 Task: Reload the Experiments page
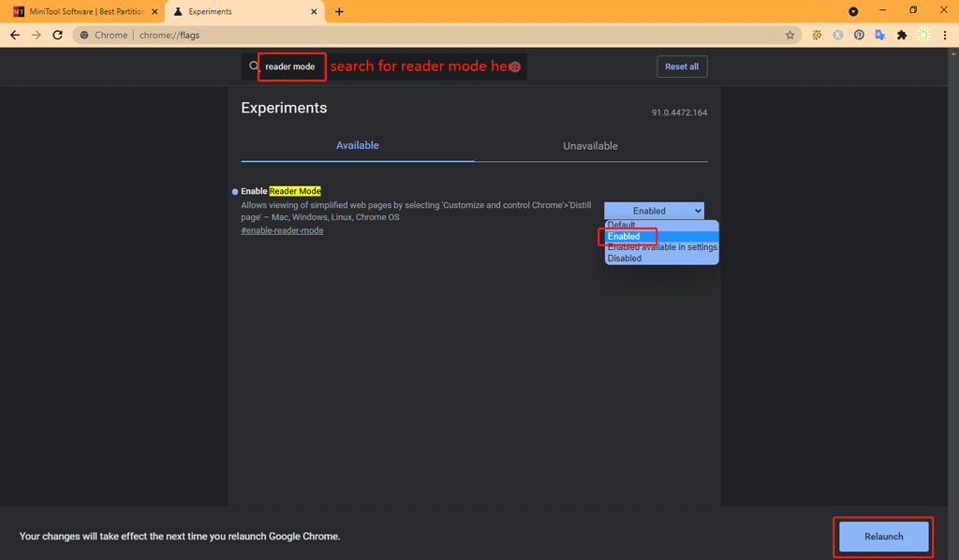click(57, 34)
